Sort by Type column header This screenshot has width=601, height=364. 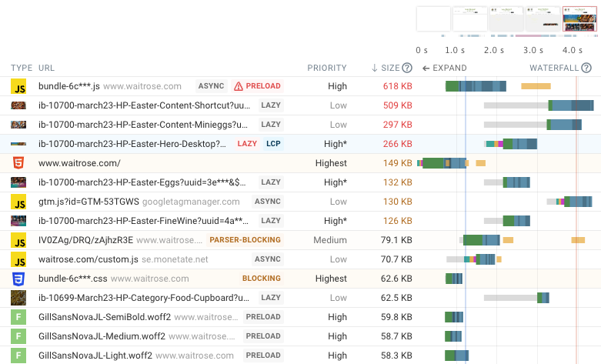coord(22,68)
